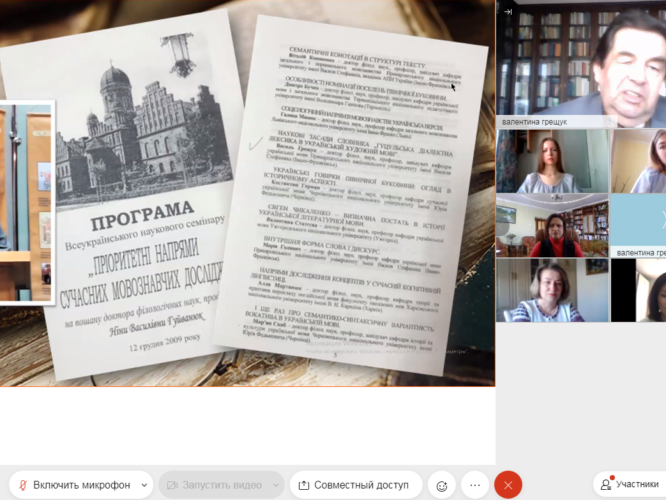Select video of woman in white blouse

[x=552, y=161]
